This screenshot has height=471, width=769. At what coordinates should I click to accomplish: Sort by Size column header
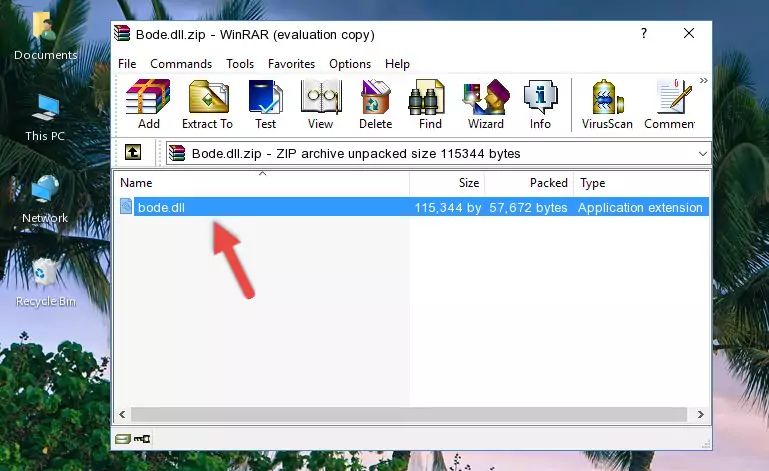pos(447,183)
